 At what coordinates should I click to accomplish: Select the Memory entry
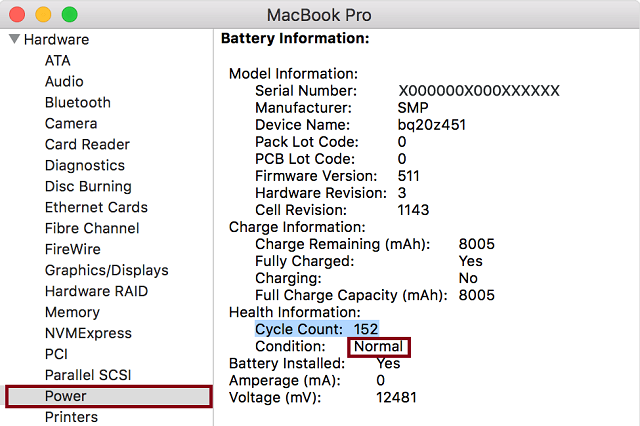(x=72, y=312)
